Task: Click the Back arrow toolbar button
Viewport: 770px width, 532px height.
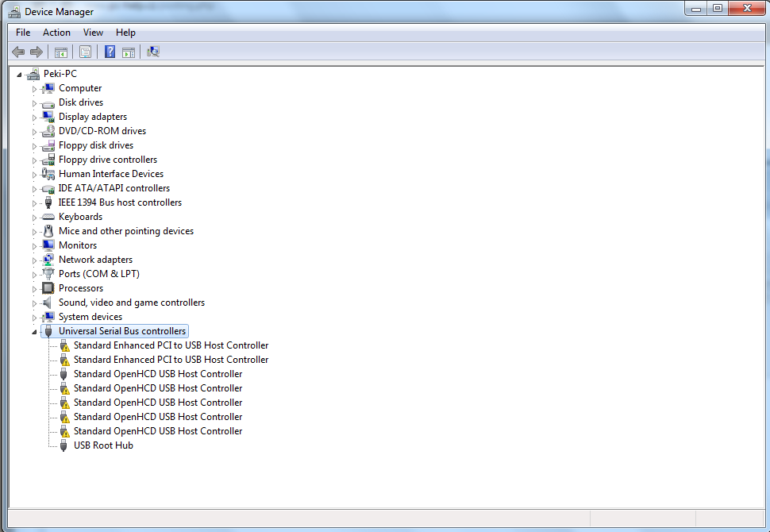Action: [18, 52]
